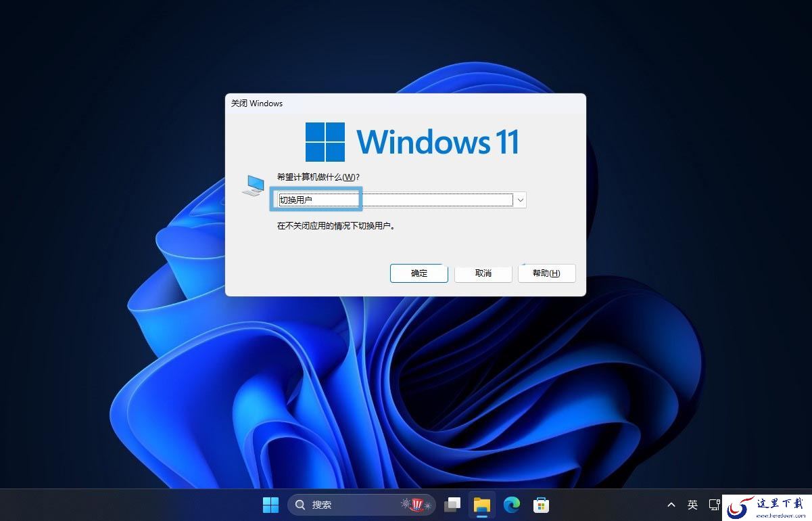Open Microsoft Store from the taskbar
812x521 pixels.
(541, 505)
